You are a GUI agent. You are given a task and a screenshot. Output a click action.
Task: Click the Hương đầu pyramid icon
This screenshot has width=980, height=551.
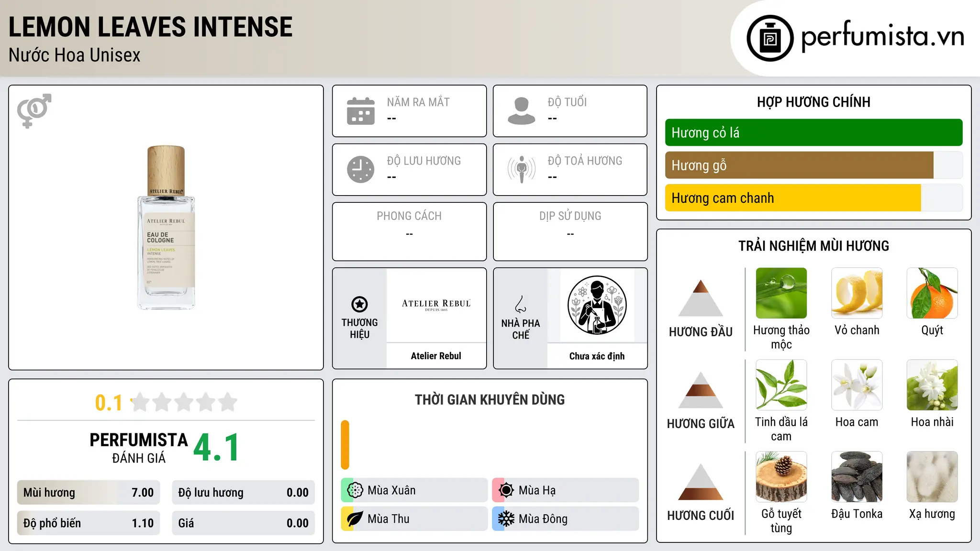[x=701, y=298]
